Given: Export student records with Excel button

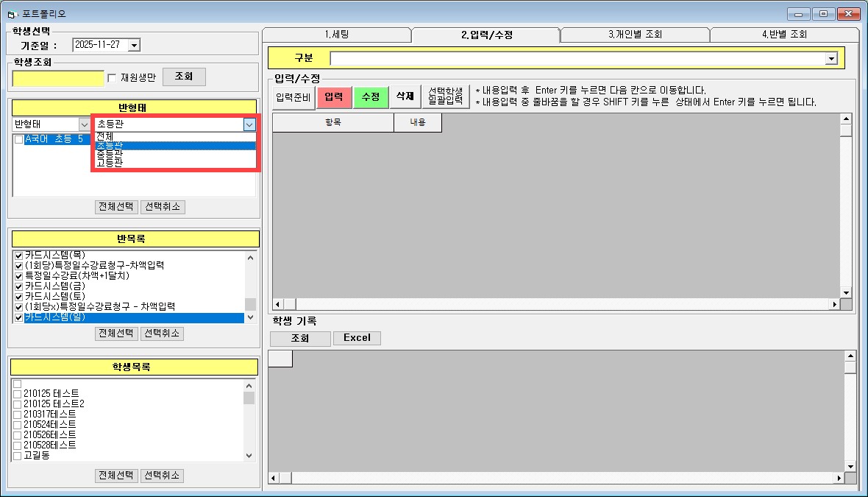Looking at the screenshot, I should point(357,338).
